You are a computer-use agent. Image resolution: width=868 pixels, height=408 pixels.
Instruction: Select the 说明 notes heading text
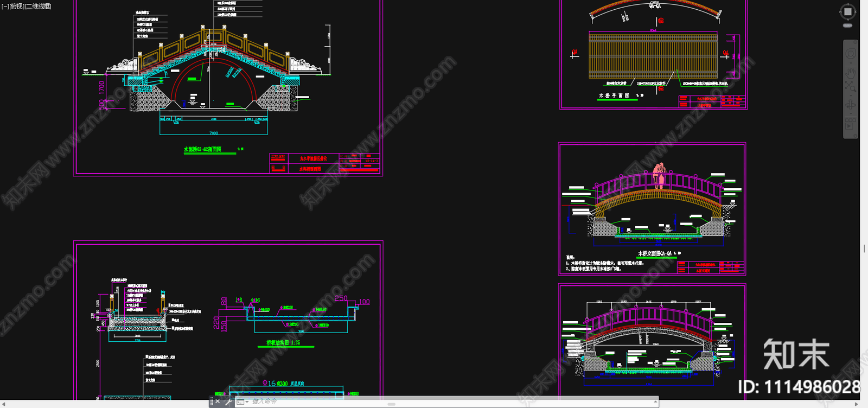(x=570, y=257)
